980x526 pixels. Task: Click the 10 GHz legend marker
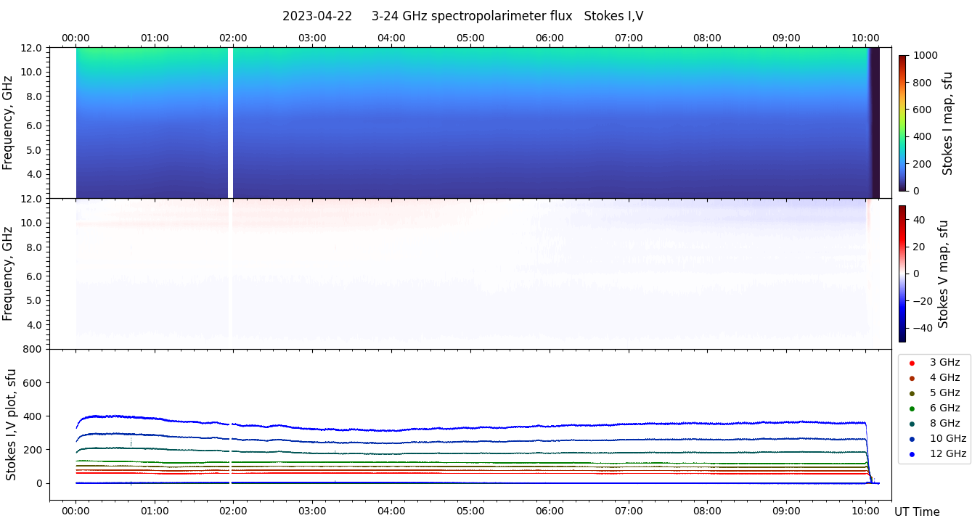click(912, 439)
